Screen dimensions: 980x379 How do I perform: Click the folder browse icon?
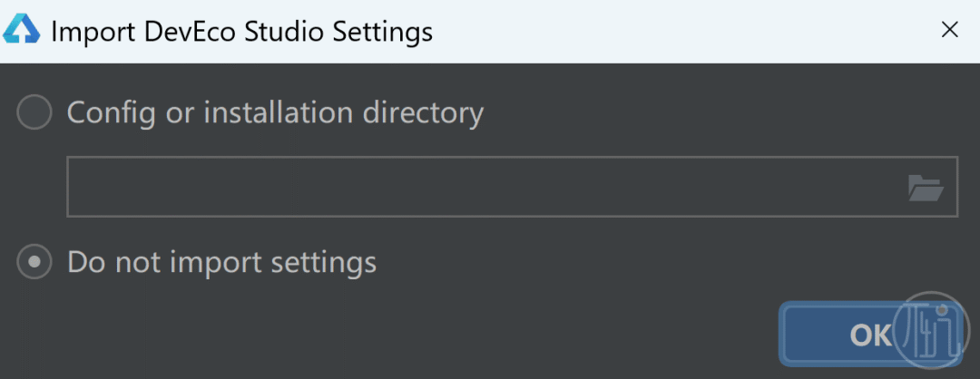pyautogui.click(x=926, y=188)
